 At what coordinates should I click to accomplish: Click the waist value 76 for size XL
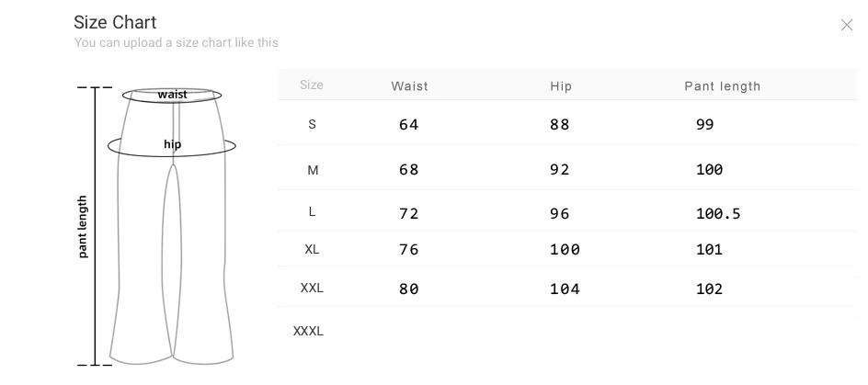pyautogui.click(x=408, y=250)
